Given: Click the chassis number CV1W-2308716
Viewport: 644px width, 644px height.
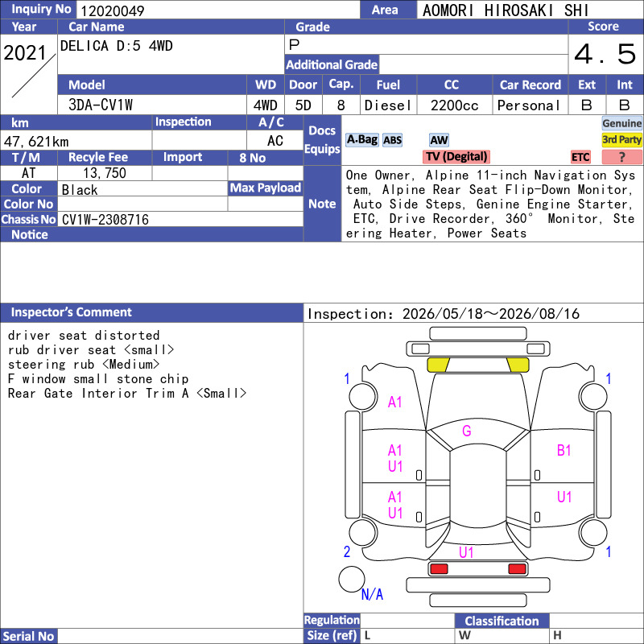Looking at the screenshot, I should pos(105,220).
